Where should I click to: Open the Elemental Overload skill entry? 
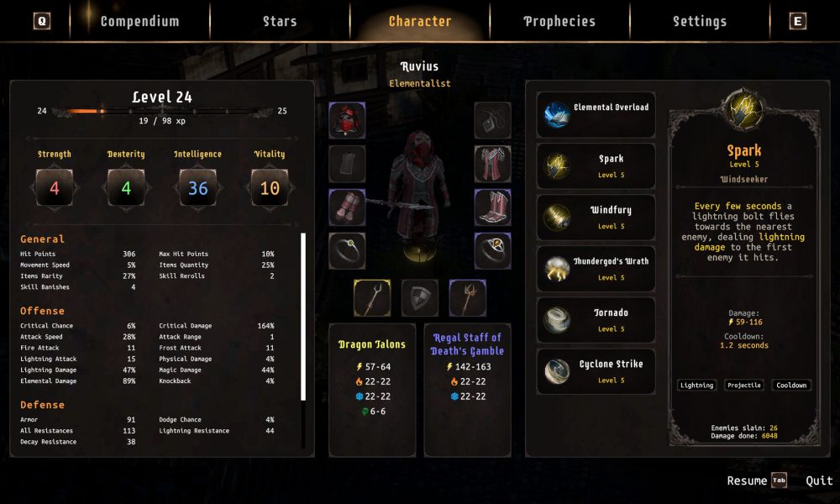[x=596, y=114]
